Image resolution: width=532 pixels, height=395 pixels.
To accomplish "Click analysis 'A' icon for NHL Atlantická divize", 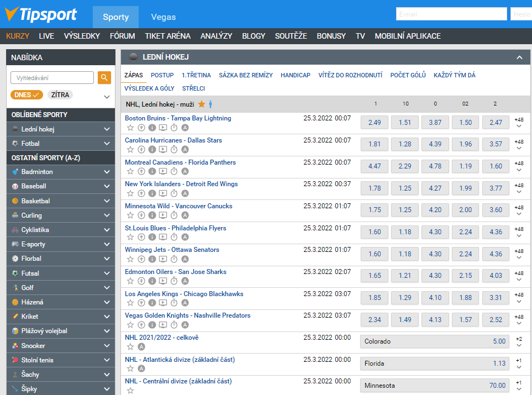I will 141,368.
